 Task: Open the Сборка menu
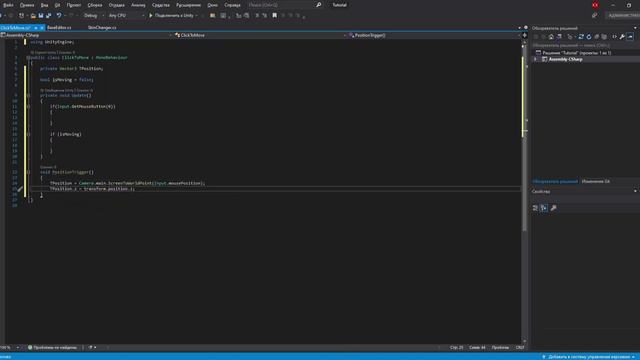[95, 5]
